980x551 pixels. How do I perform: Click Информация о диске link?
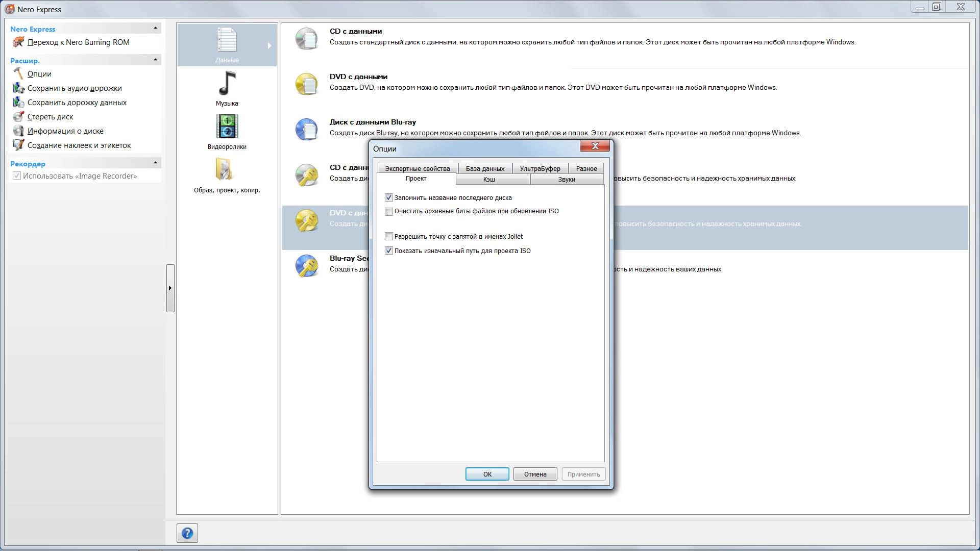(65, 131)
